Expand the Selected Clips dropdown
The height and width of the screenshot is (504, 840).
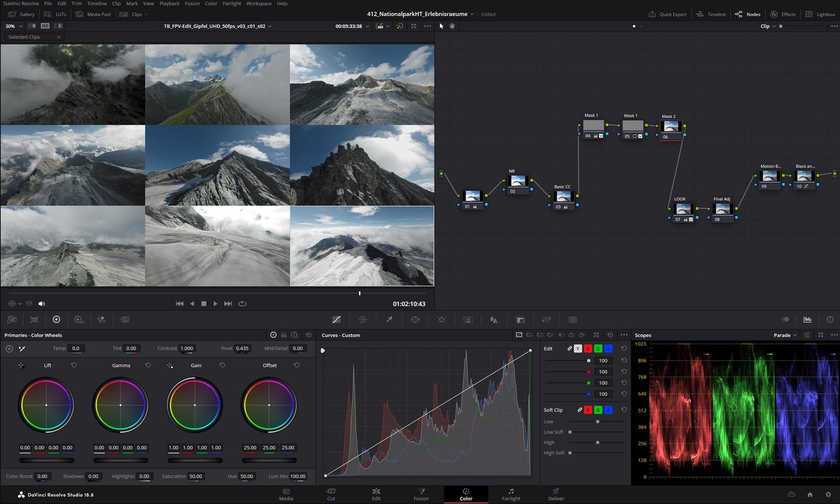[35, 37]
